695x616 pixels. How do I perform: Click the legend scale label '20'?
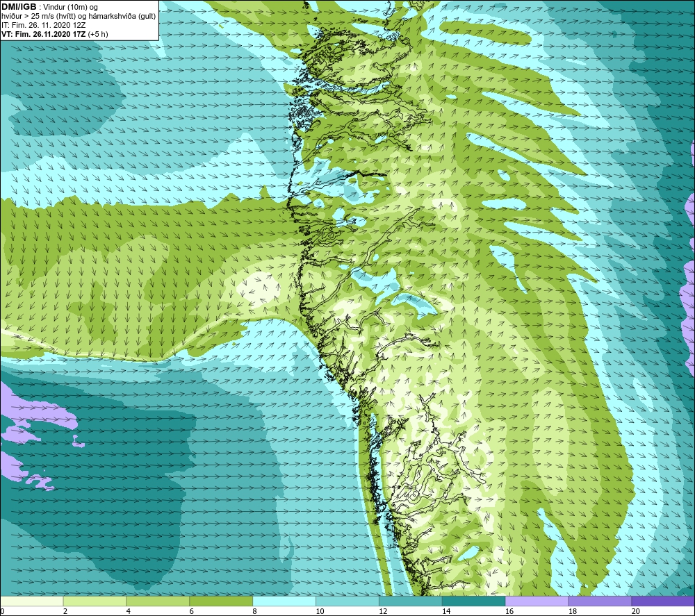[x=636, y=611]
